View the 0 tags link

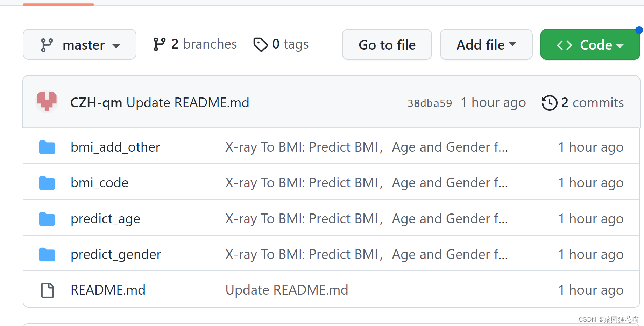click(281, 44)
